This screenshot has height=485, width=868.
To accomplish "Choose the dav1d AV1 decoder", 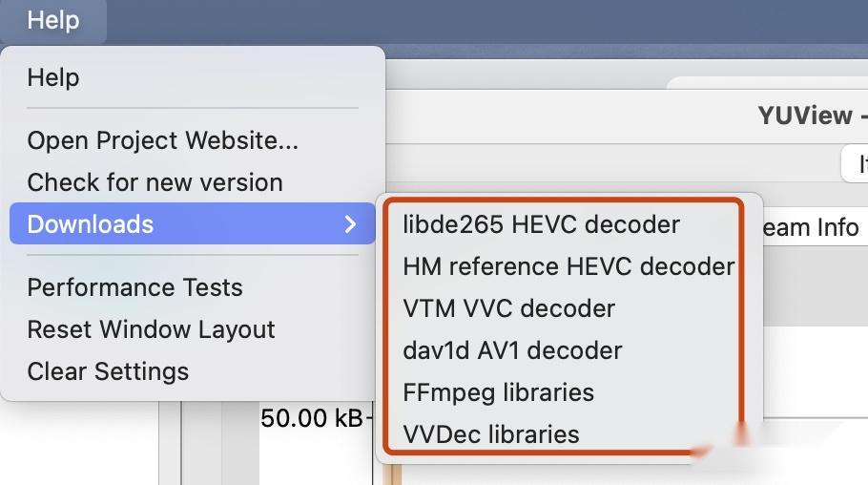I will tap(512, 350).
